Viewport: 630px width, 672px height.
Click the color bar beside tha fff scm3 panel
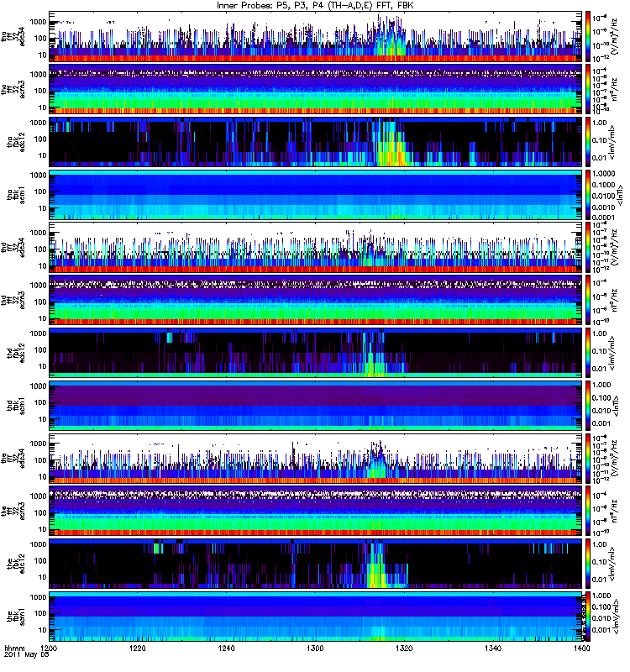(587, 89)
